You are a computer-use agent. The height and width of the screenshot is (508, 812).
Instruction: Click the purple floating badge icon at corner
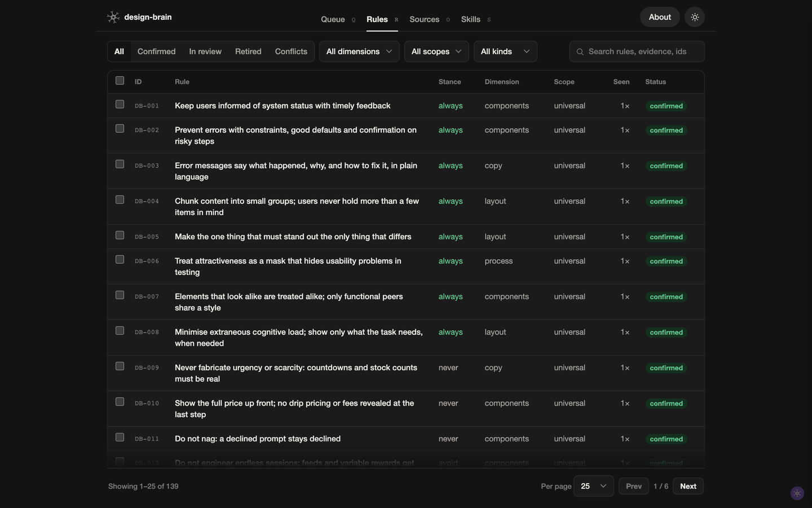coord(797,493)
